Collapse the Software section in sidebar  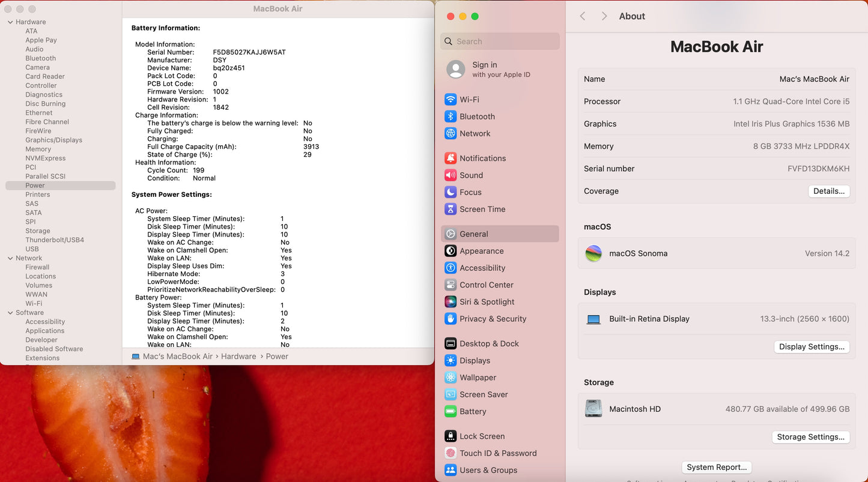pyautogui.click(x=10, y=313)
